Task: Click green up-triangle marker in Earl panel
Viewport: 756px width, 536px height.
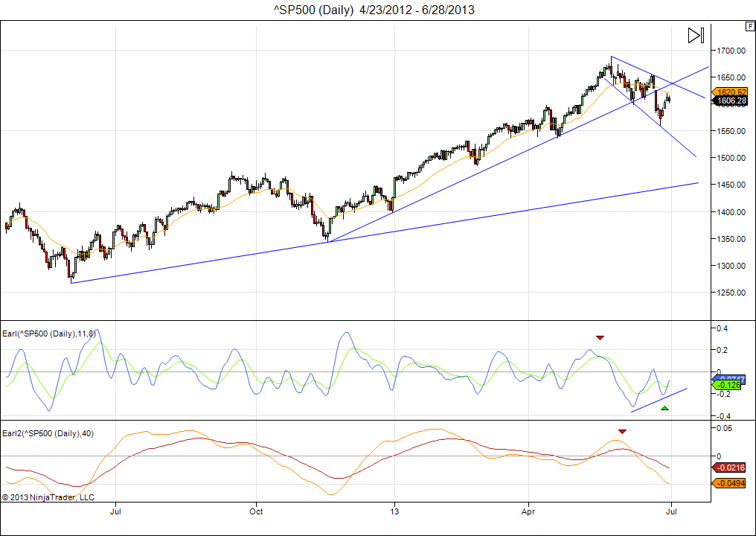Action: pos(664,409)
